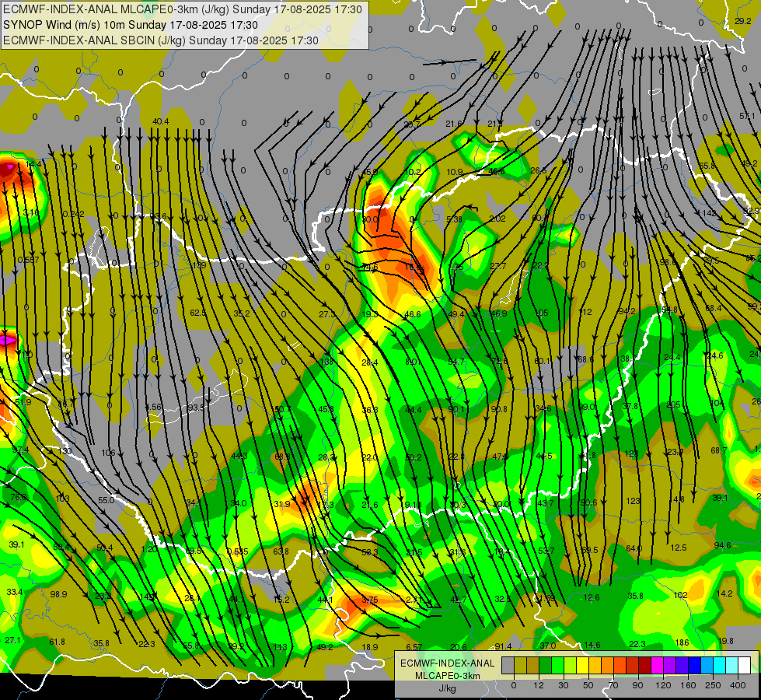
Task: Click the map value 55.0
Action: [x=106, y=500]
